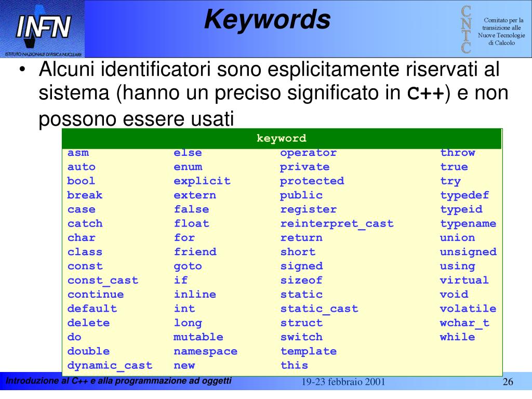Select the keyword dynamic_cast

pyautogui.click(x=110, y=366)
